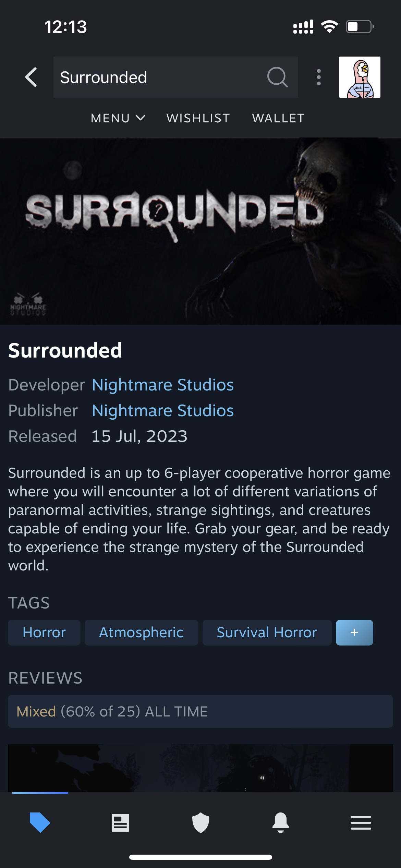
Task: Open the Mixed reviews summary bar
Action: (x=200, y=711)
